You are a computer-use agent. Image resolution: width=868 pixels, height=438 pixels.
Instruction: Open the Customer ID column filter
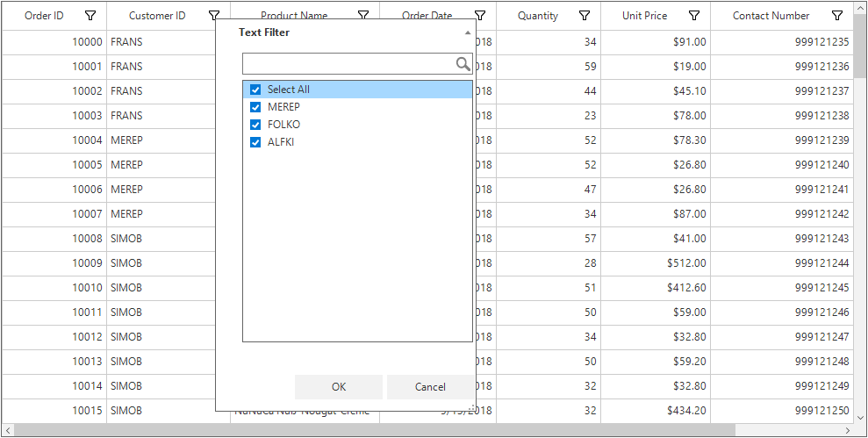point(214,16)
